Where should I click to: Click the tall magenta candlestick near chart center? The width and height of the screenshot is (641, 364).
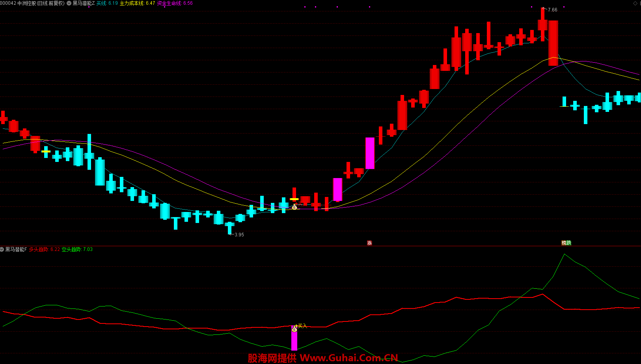tap(370, 153)
